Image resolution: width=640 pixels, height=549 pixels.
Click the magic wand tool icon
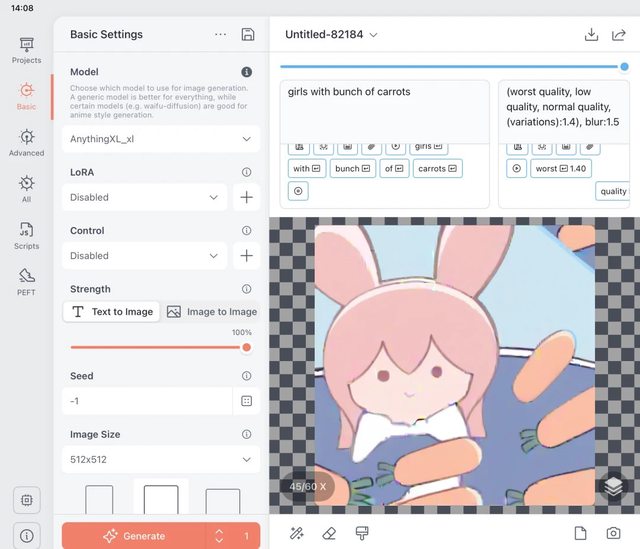click(297, 534)
